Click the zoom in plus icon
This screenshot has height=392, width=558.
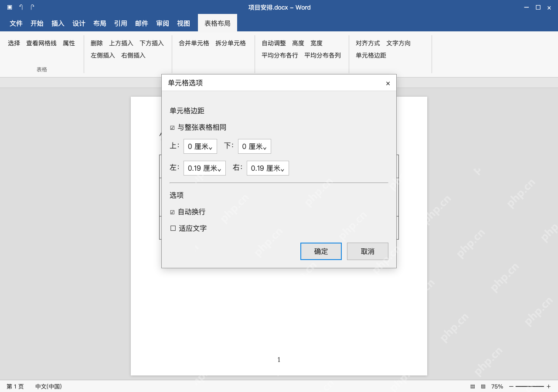point(548,386)
